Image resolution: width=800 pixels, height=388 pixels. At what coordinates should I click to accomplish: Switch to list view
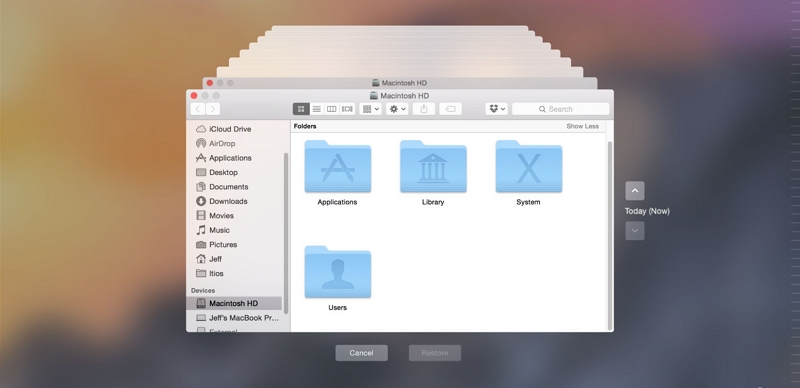[317, 109]
